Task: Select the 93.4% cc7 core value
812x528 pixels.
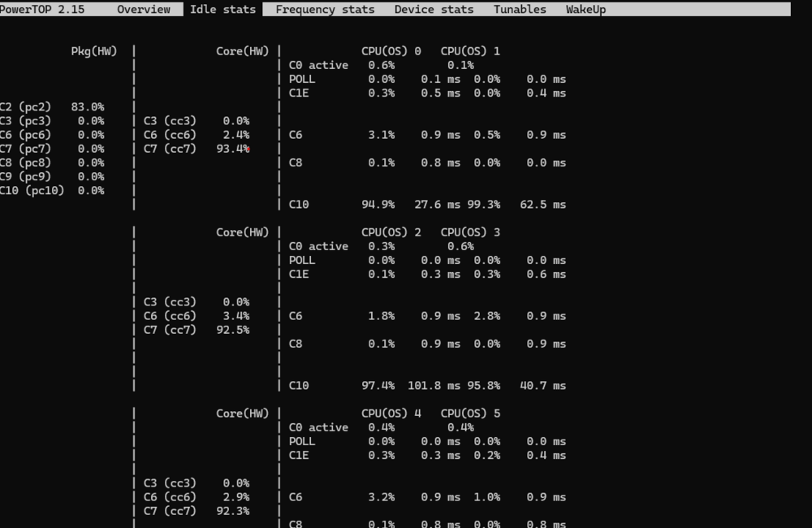Action: coord(232,149)
